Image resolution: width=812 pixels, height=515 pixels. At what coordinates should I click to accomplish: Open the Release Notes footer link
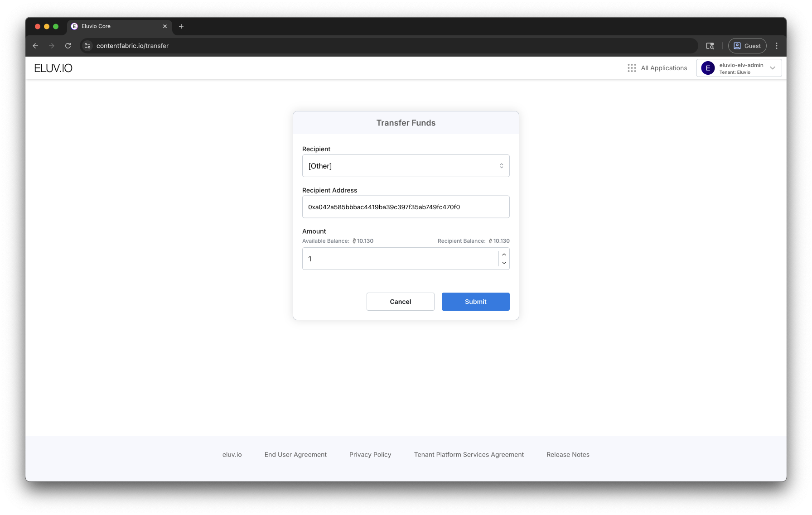click(567, 455)
